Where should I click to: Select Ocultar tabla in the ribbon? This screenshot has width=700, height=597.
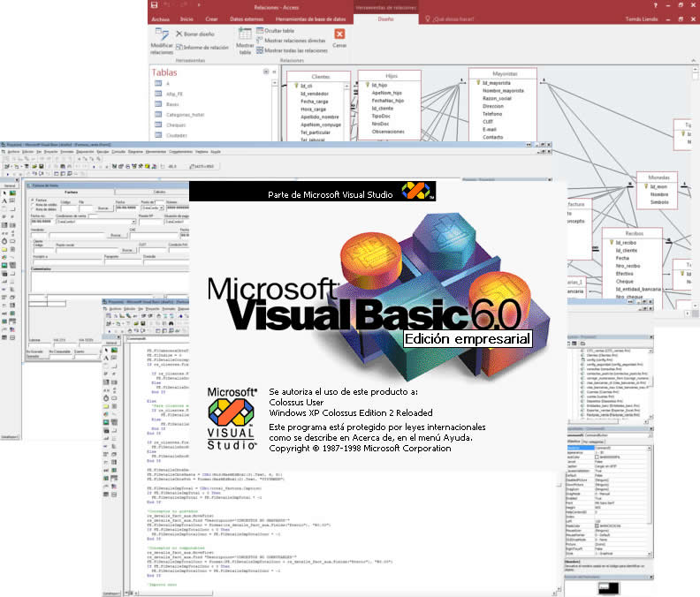click(x=279, y=30)
